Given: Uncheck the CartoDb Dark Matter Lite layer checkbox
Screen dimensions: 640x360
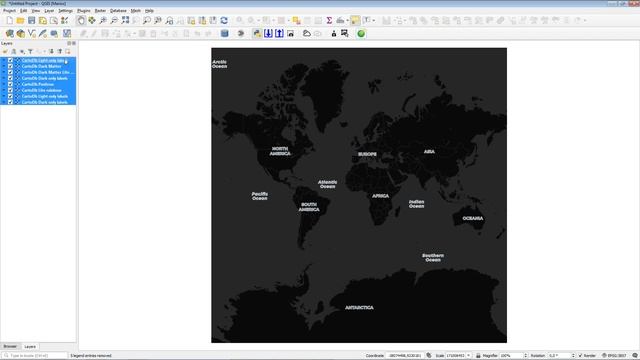Looking at the screenshot, I should click(x=11, y=72).
